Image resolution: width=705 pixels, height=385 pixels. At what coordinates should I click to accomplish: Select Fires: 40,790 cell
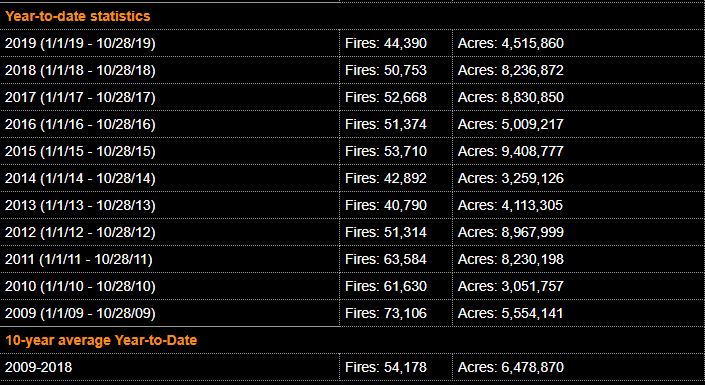coord(386,205)
